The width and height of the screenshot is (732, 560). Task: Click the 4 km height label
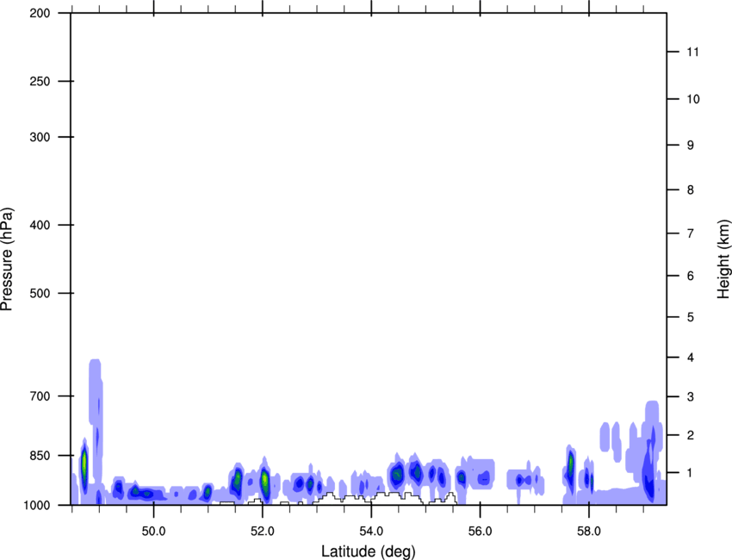[x=691, y=358]
